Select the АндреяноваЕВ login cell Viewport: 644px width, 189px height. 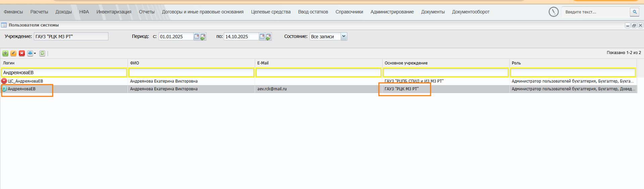click(x=64, y=89)
